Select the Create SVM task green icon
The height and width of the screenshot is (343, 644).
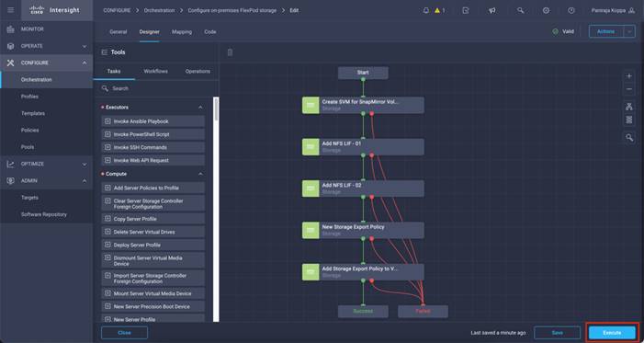[x=311, y=105]
